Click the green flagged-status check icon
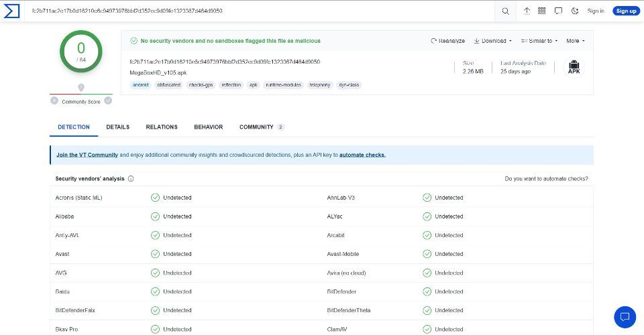 coord(134,41)
